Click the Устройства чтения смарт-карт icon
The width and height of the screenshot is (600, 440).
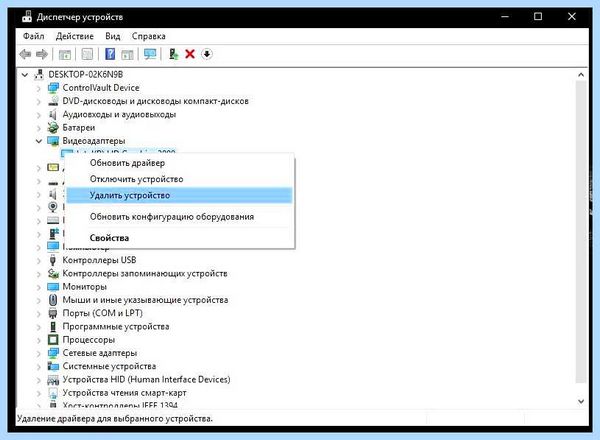tap(53, 393)
